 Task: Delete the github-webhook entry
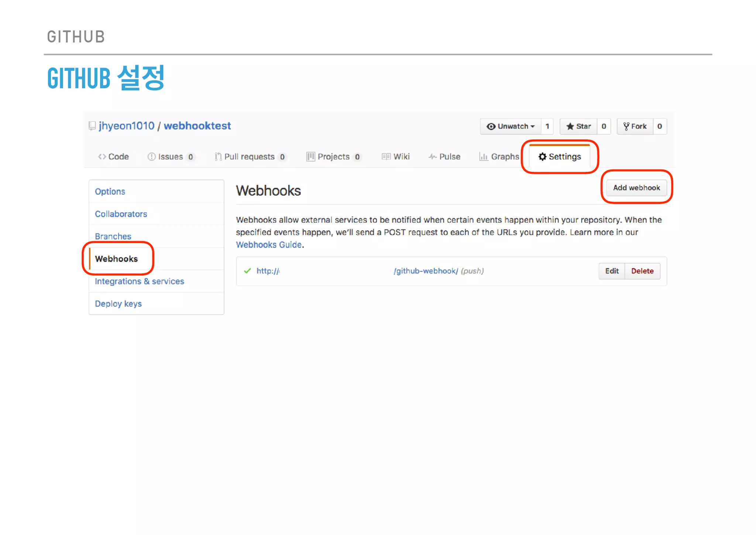click(x=642, y=271)
